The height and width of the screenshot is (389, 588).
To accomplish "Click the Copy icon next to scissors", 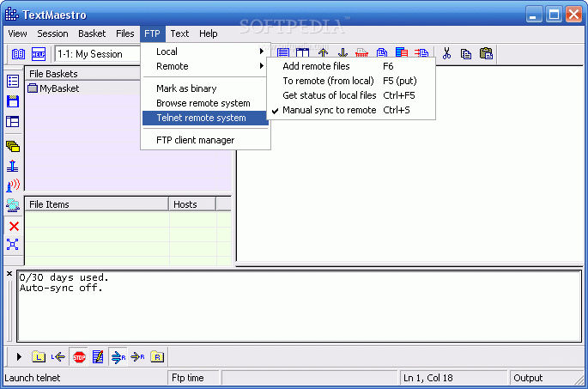I will (x=466, y=54).
